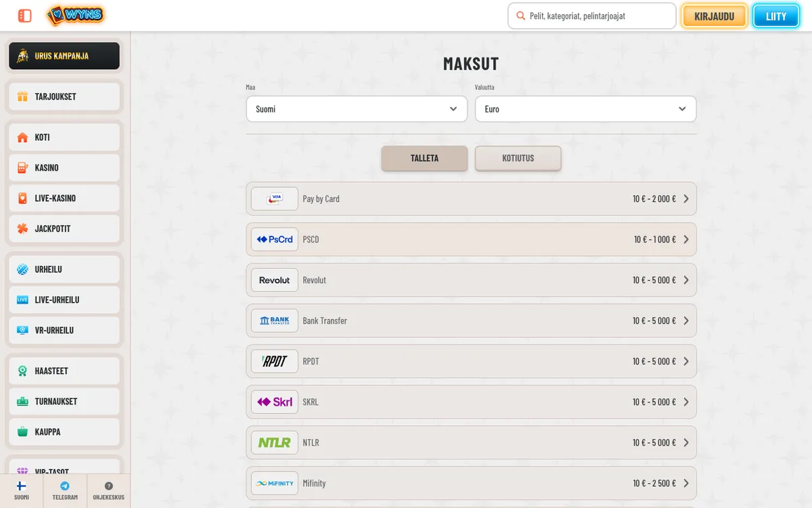Click the Visa Pay by Card logo
Viewport: 812px width, 508px height.
tap(275, 198)
